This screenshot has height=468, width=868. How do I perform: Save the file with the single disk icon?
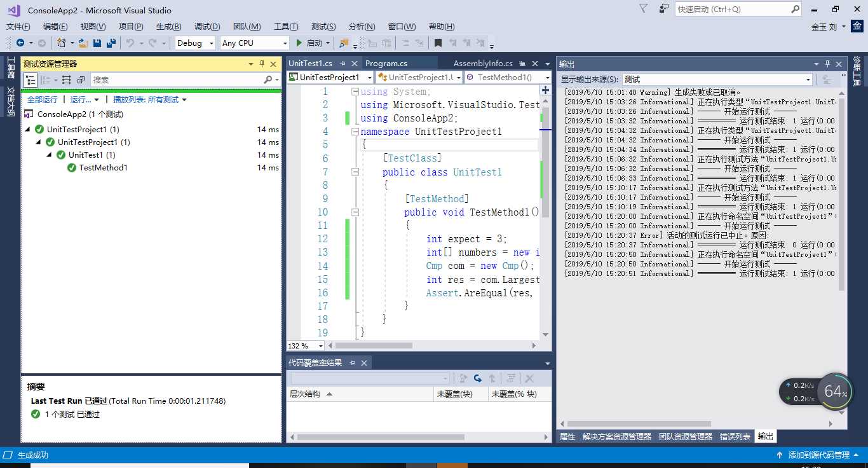(x=97, y=43)
